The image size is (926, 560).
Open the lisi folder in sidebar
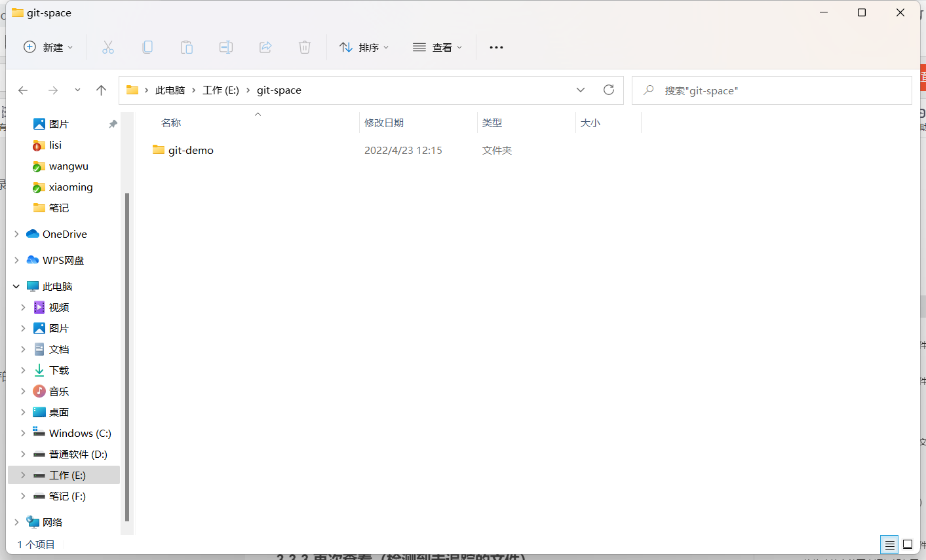click(x=55, y=145)
